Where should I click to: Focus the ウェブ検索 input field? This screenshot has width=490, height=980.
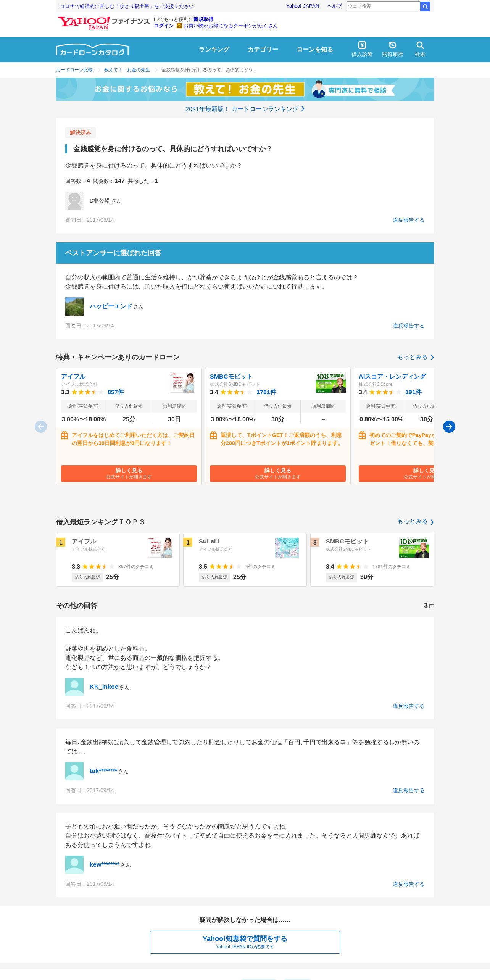tap(383, 6)
